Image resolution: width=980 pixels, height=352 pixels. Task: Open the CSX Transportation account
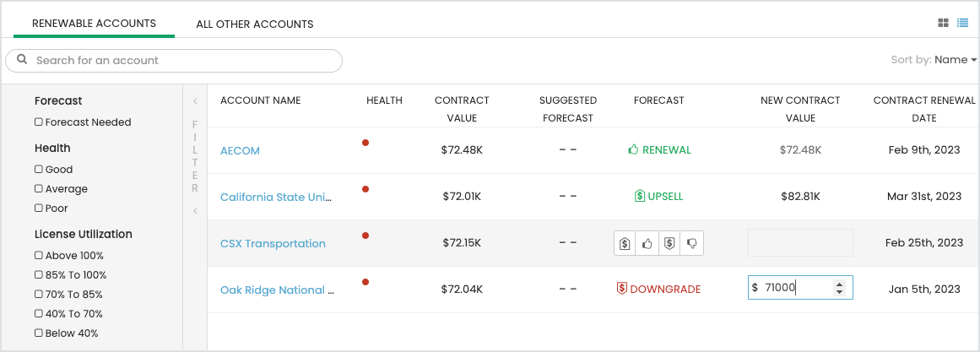tap(273, 243)
